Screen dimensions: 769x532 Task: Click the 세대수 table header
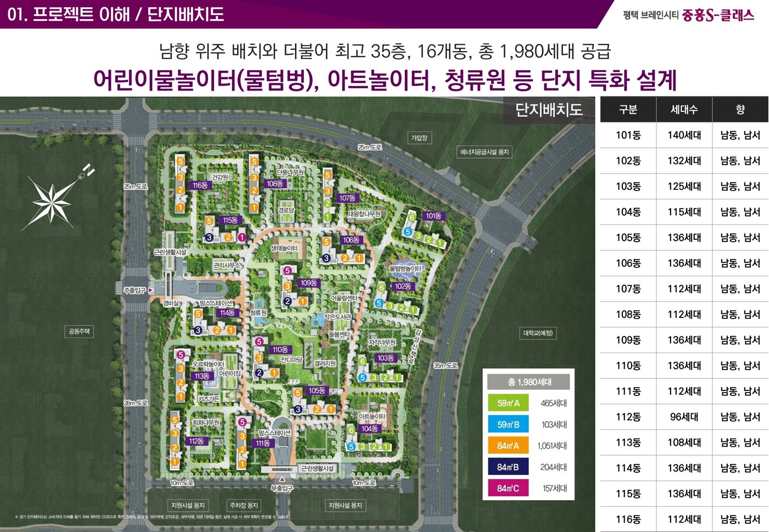click(x=684, y=109)
